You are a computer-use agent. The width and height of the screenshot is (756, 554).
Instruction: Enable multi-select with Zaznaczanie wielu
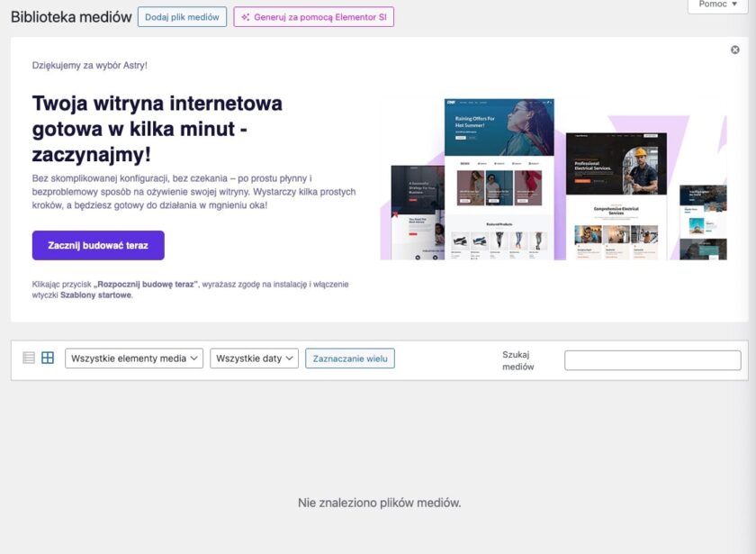[x=349, y=358]
